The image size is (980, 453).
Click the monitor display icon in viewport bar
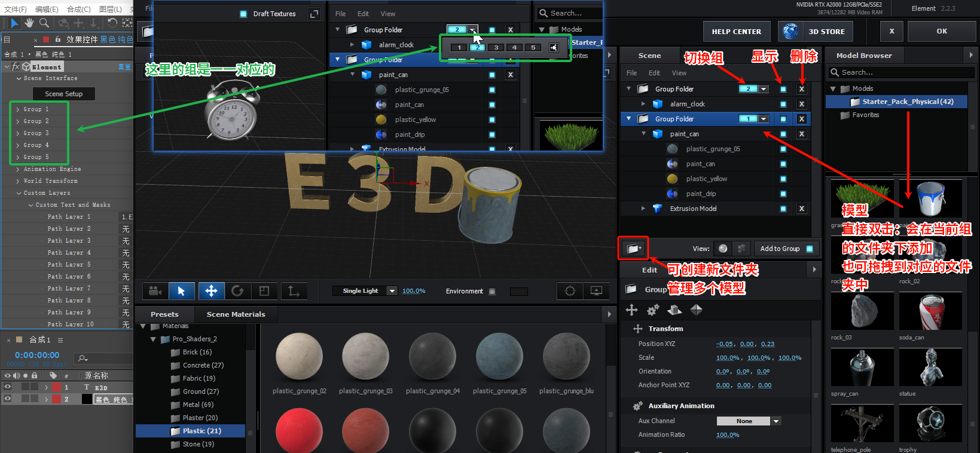tap(596, 291)
